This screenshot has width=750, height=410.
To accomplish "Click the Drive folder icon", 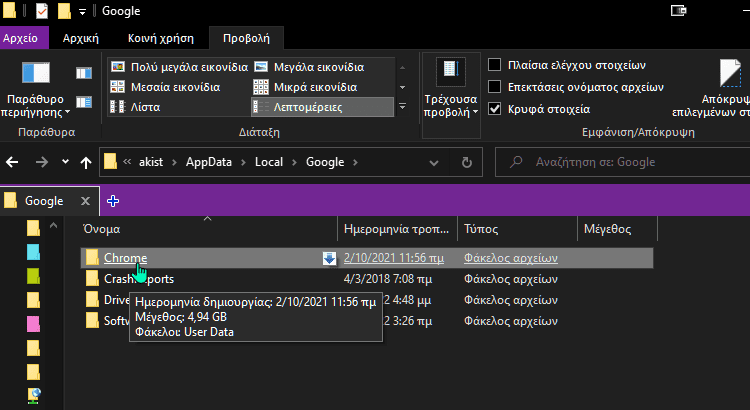I will (x=92, y=299).
